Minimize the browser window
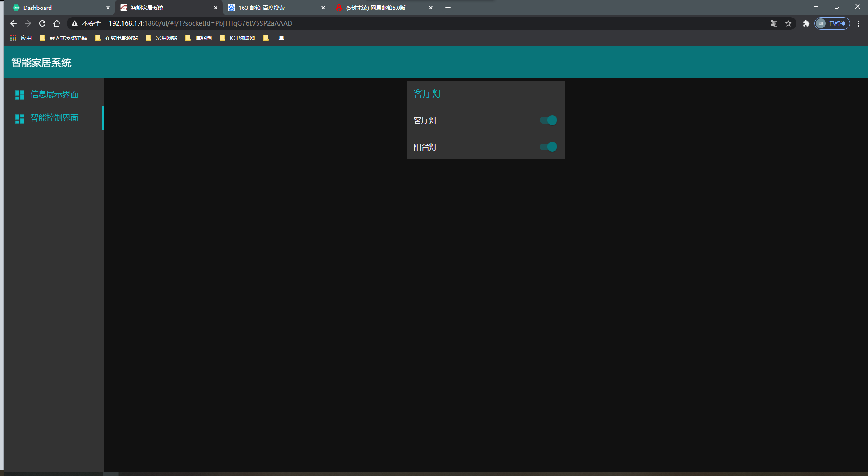868x476 pixels. coord(816,7)
